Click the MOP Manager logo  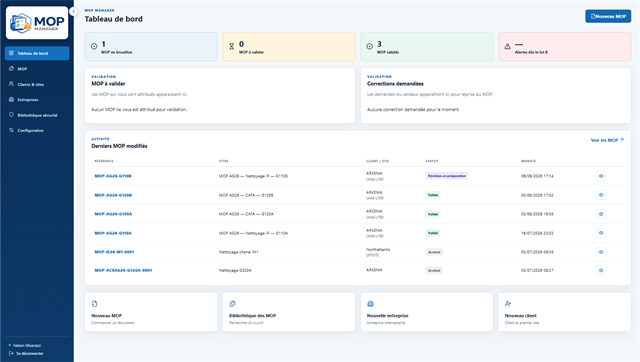point(37,22)
